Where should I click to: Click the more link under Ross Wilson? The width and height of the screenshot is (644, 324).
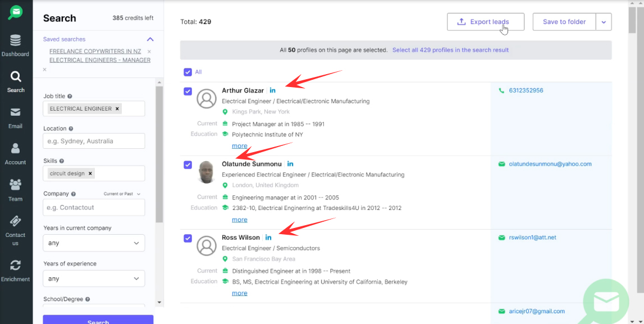pyautogui.click(x=239, y=293)
